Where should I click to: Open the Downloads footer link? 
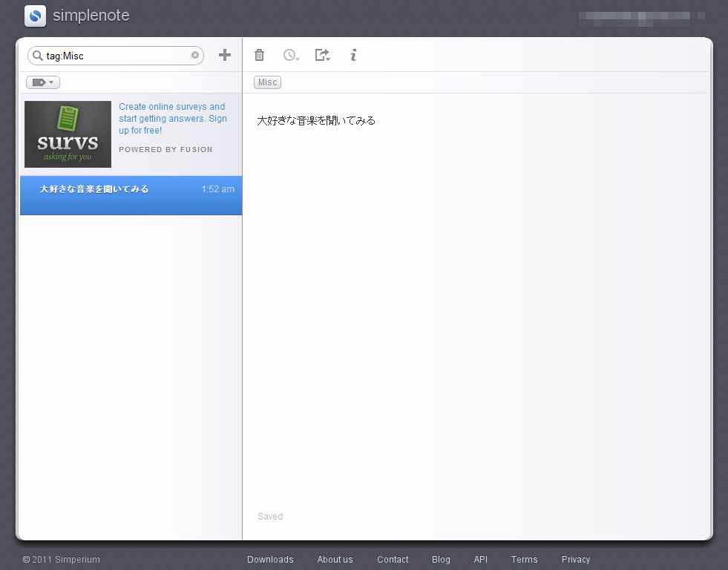270,560
